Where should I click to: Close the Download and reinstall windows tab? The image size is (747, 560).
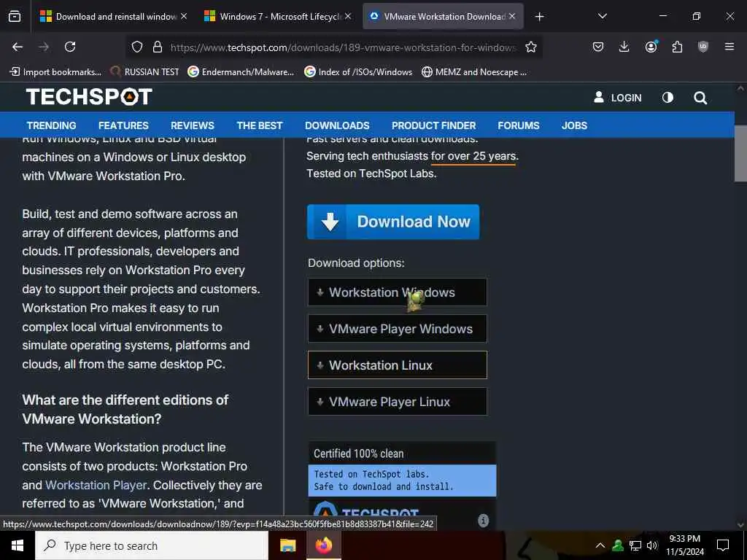point(184,16)
